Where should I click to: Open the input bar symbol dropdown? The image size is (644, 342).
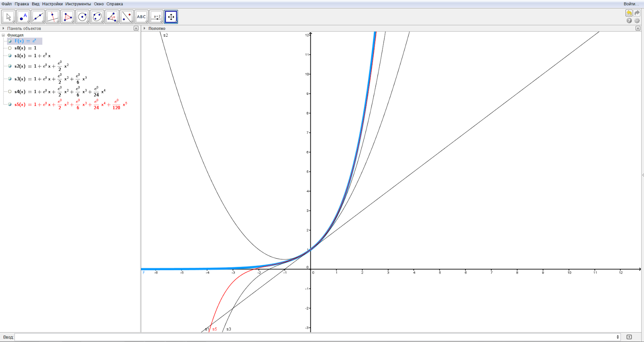(618, 337)
